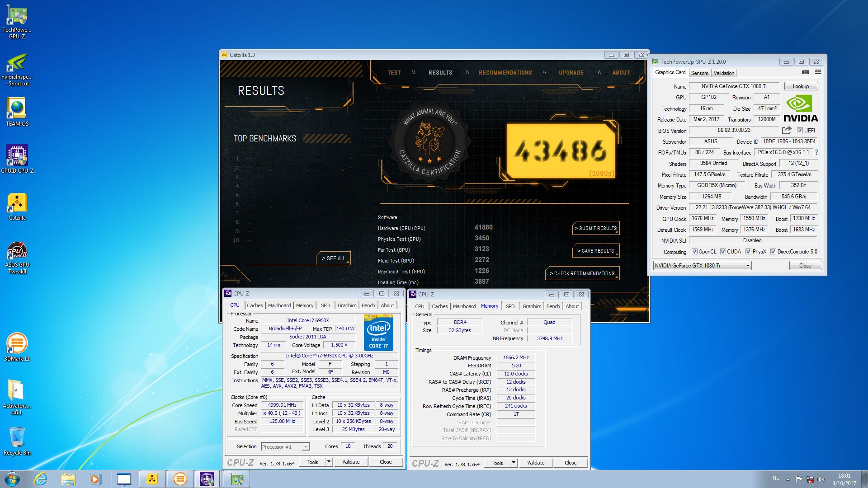Open the TechPowerUp GPU-Z desktop shortcut
The width and height of the screenshot is (868, 488).
(17, 22)
